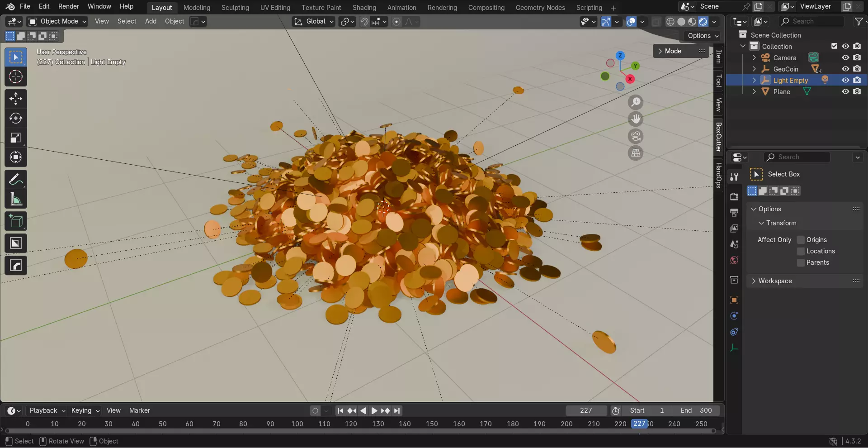Activate the Move tool
868x448 pixels.
(16, 99)
